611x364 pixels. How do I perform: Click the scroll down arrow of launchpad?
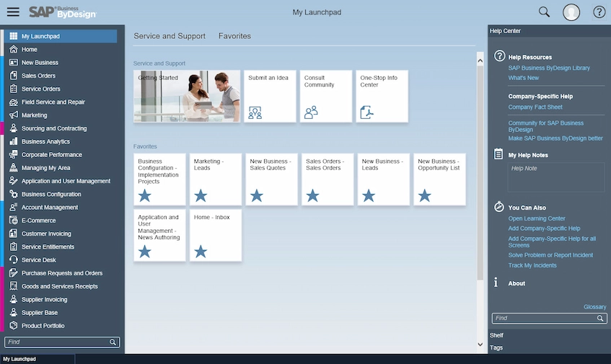480,345
